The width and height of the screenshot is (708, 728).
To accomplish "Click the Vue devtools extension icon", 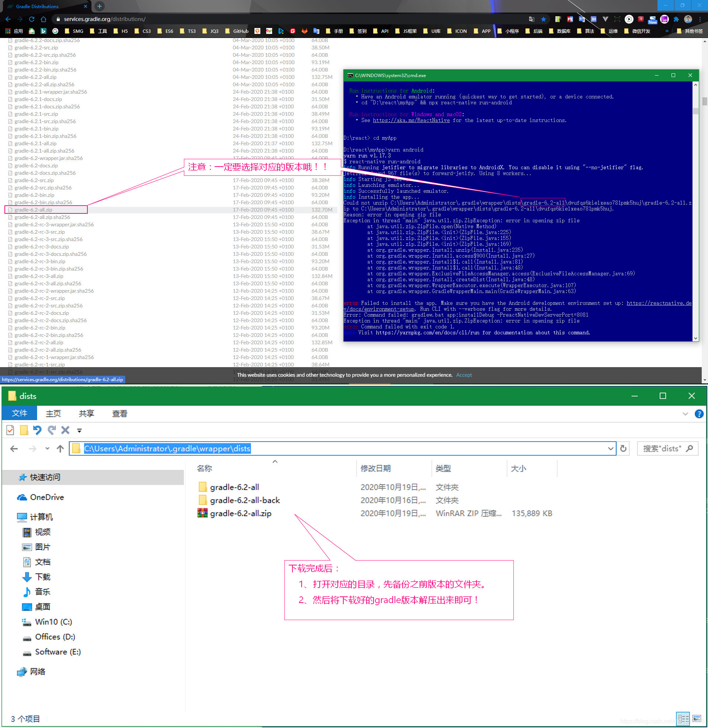I will (x=605, y=19).
